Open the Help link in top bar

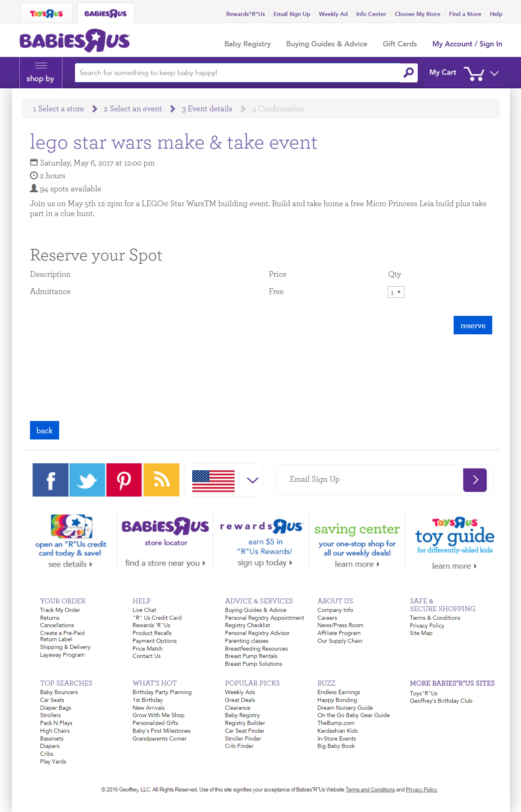click(496, 14)
